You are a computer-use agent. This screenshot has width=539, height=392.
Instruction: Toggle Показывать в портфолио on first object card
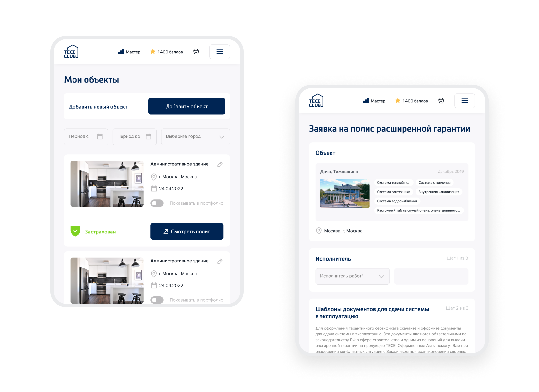coord(157,203)
